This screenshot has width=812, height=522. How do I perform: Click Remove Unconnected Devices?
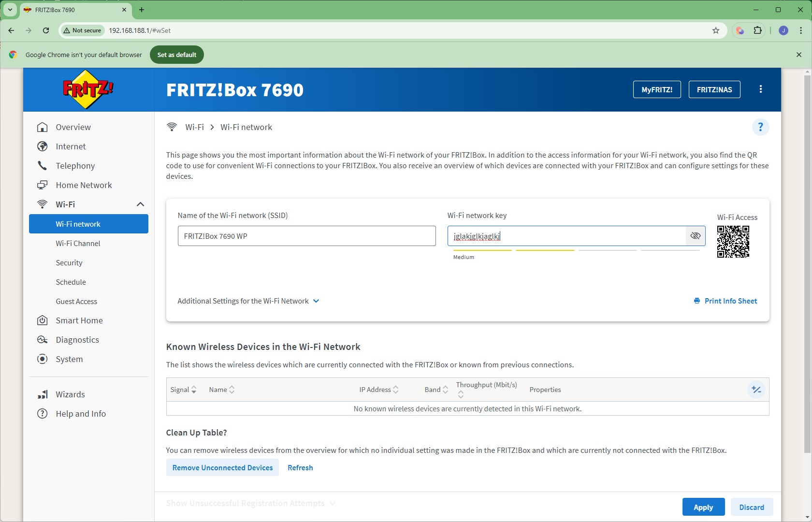[x=222, y=467]
